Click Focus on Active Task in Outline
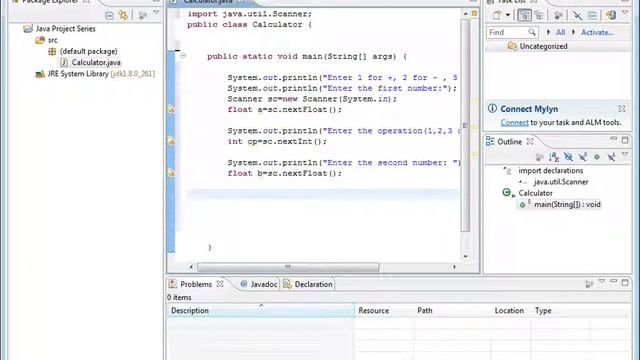 click(x=539, y=157)
